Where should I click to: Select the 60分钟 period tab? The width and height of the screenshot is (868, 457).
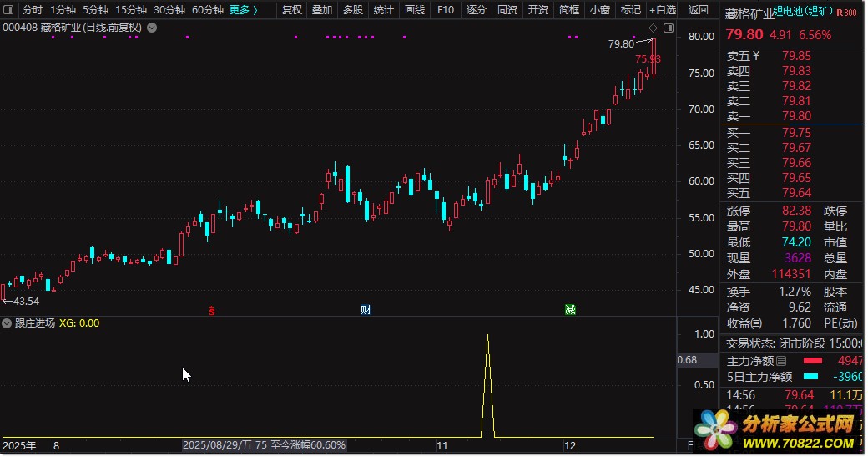pos(207,10)
